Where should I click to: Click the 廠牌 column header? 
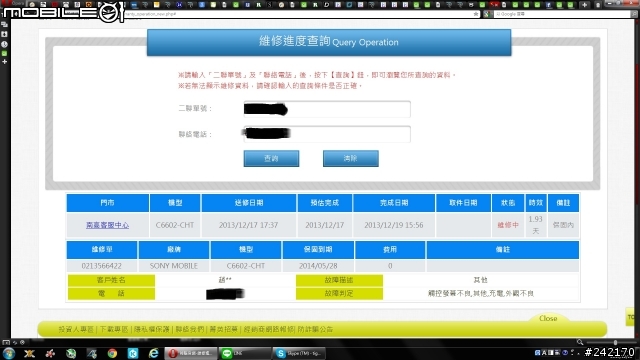pyautogui.click(x=174, y=249)
